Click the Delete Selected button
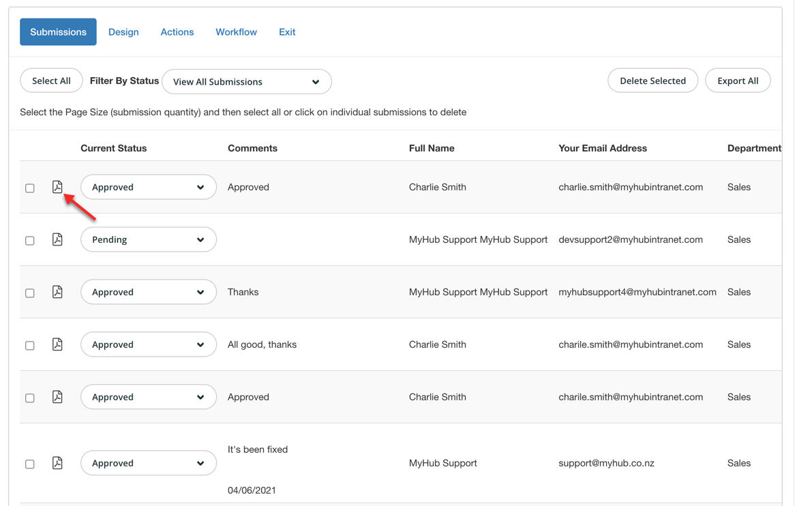This screenshot has height=506, width=812. coord(652,80)
